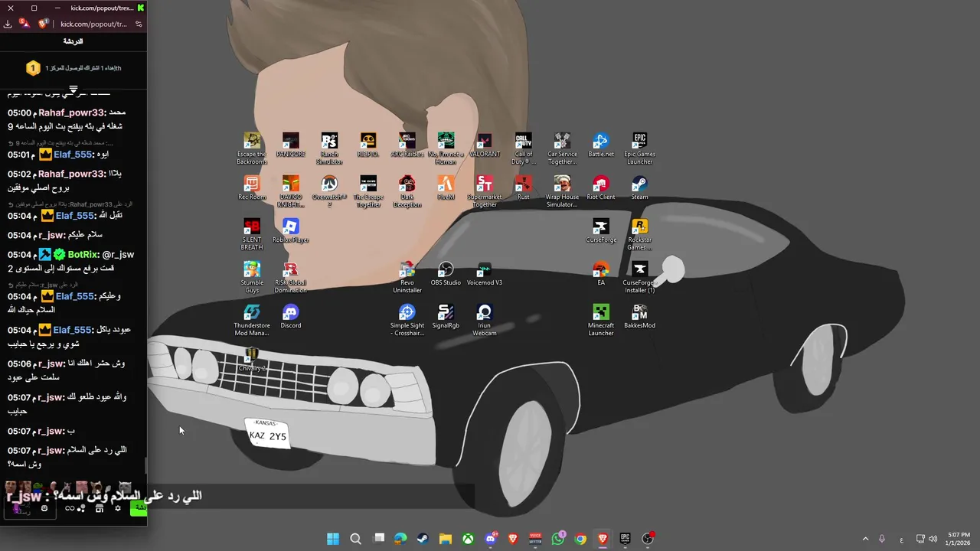Click the green send chat button
Viewport: 980px width, 551px height.
139,508
